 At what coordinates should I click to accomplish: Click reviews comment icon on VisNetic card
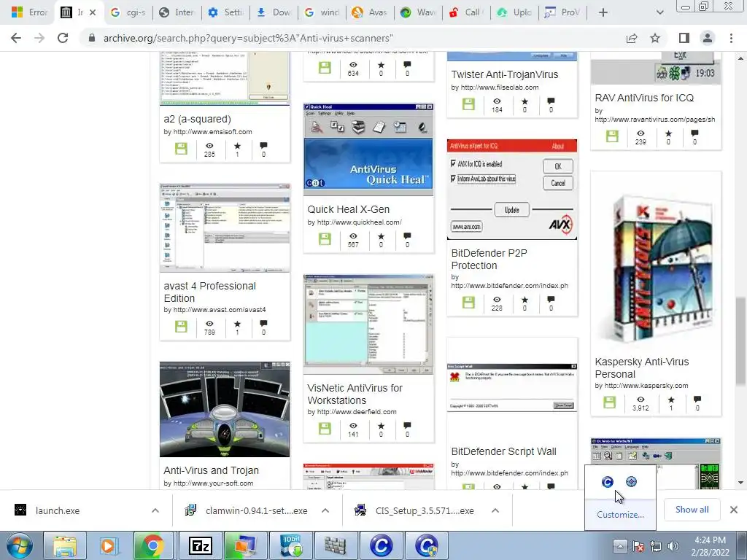[407, 426]
